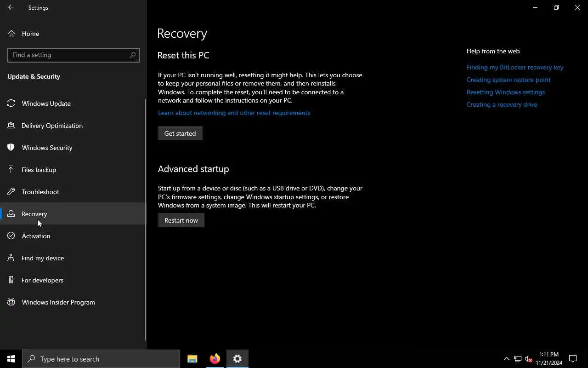Viewport: 588px width, 368px height.
Task: Select the Recovery sidebar entry
Action: click(73, 214)
